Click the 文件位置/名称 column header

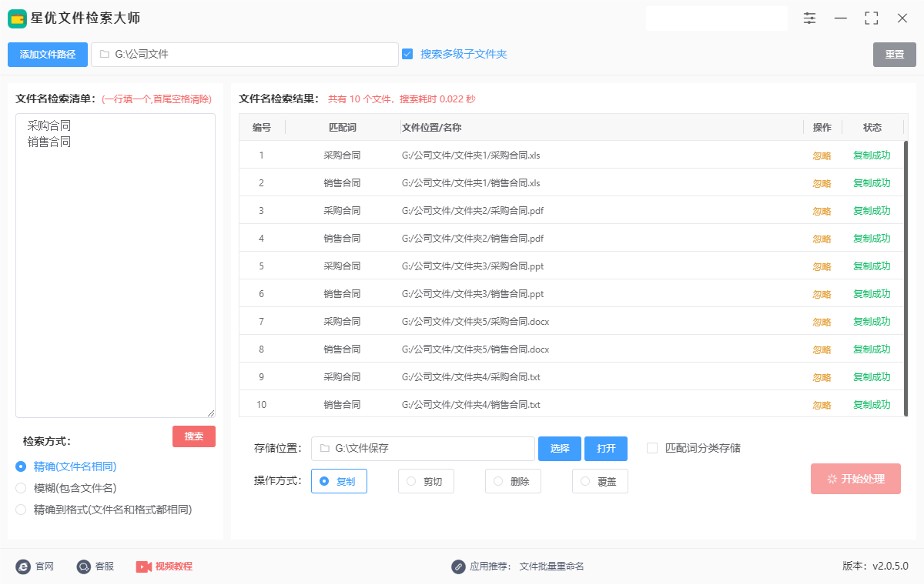432,128
